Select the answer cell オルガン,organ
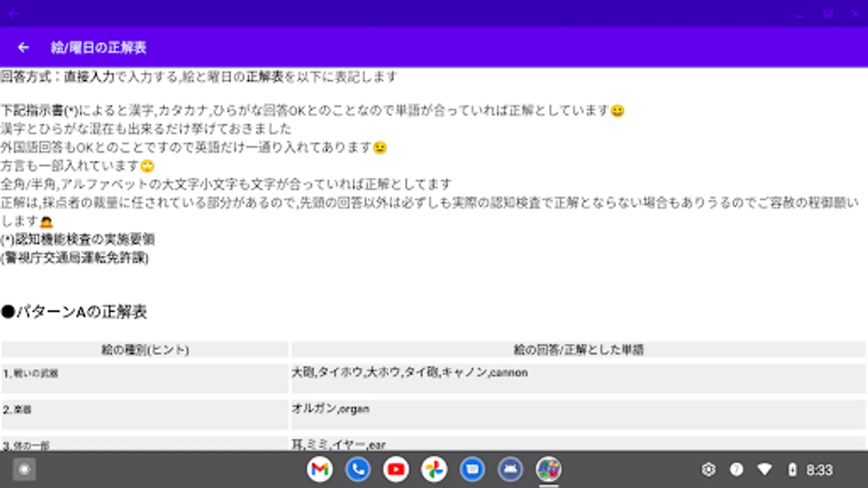The height and width of the screenshot is (488, 868). [x=331, y=409]
